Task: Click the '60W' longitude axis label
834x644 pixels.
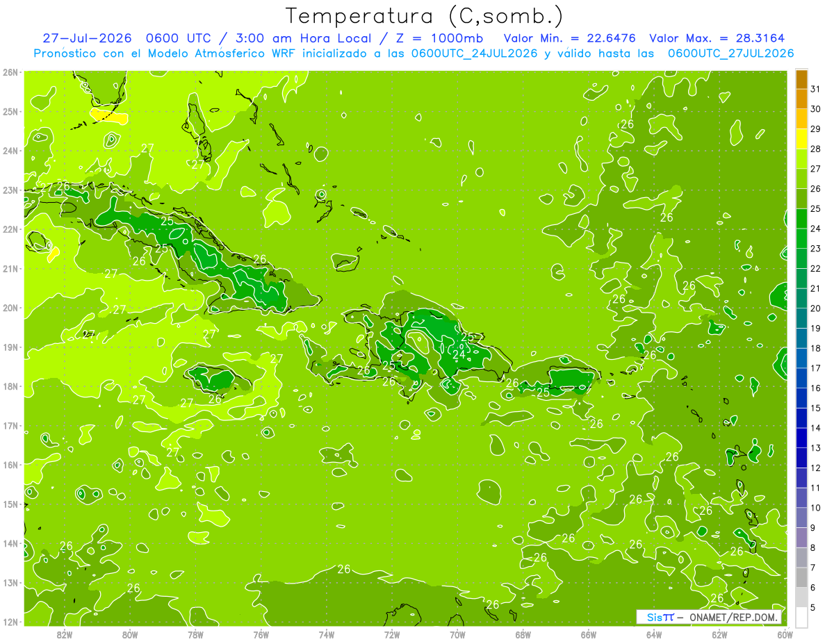Action: 785,634
